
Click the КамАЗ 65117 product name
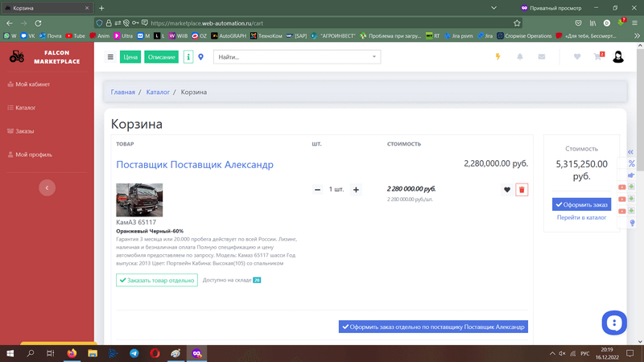pyautogui.click(x=136, y=222)
